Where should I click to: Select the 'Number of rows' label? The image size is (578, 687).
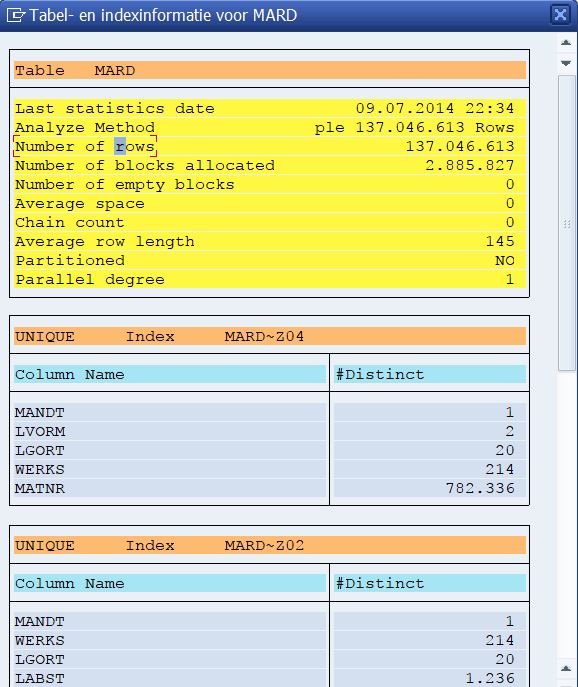coord(85,146)
